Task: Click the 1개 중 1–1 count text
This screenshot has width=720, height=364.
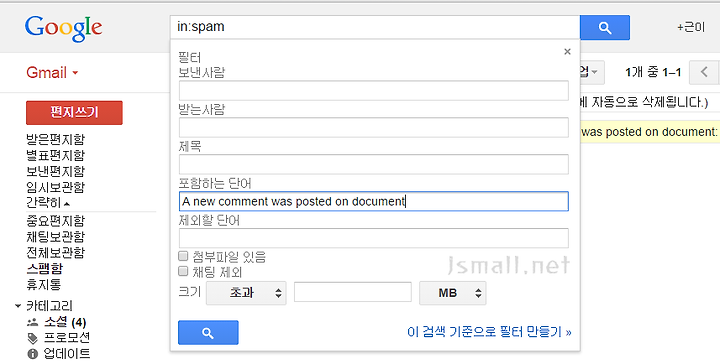Action: pyautogui.click(x=653, y=72)
